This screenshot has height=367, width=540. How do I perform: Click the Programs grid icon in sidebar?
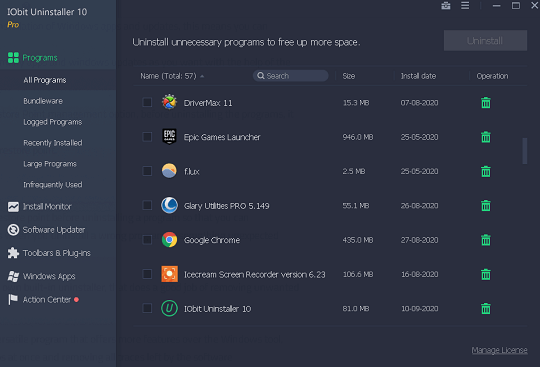coord(13,57)
